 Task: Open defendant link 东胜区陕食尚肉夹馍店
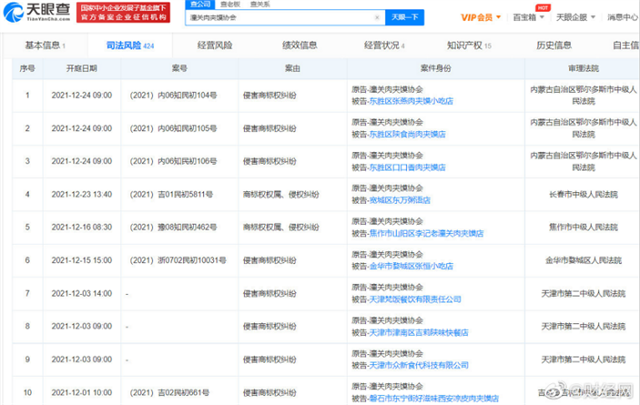(407, 134)
